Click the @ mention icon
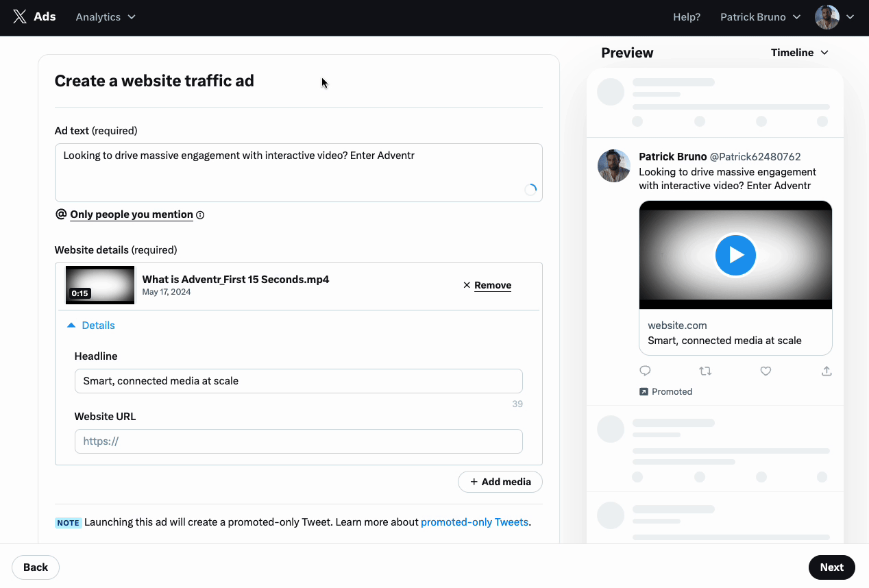Viewport: 869px width, 588px height. [61, 215]
